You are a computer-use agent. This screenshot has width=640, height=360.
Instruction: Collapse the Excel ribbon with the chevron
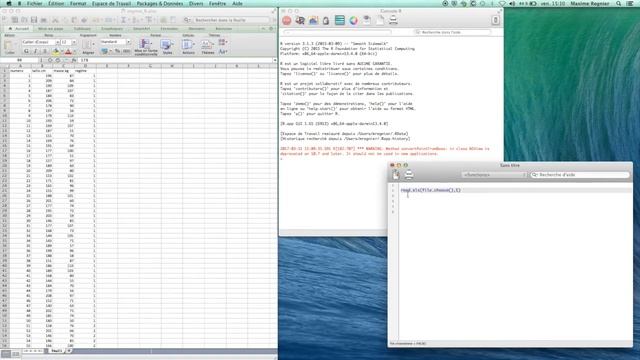pos(263,29)
